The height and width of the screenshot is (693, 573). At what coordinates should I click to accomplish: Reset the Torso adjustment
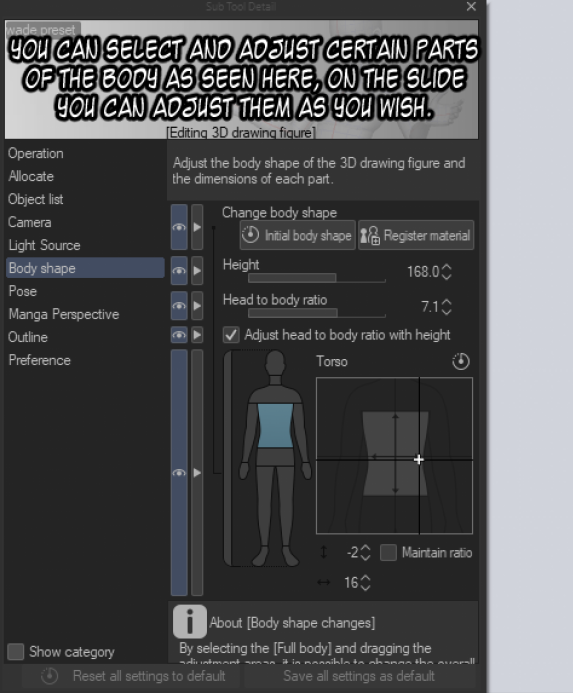click(x=461, y=362)
